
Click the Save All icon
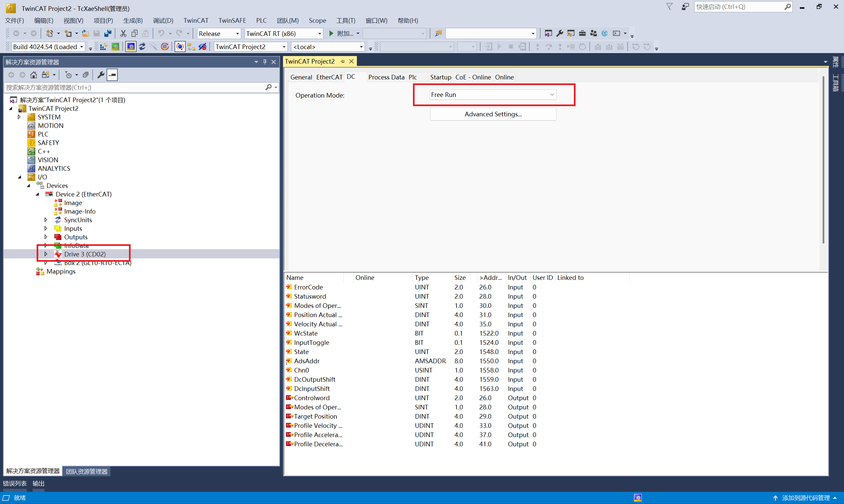[108, 33]
